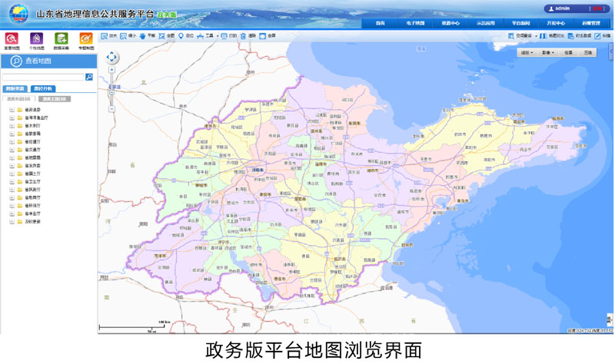
Task: Click the 定位 location pin tool
Action: click(x=185, y=36)
